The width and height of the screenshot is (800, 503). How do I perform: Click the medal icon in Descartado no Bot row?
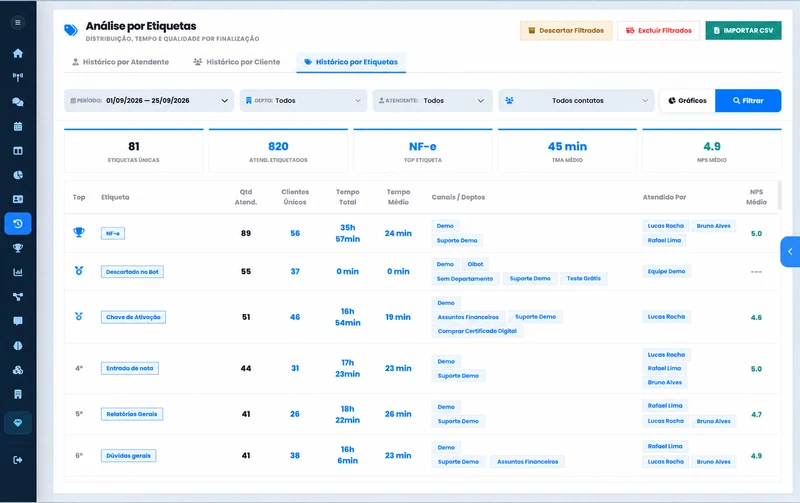point(79,271)
